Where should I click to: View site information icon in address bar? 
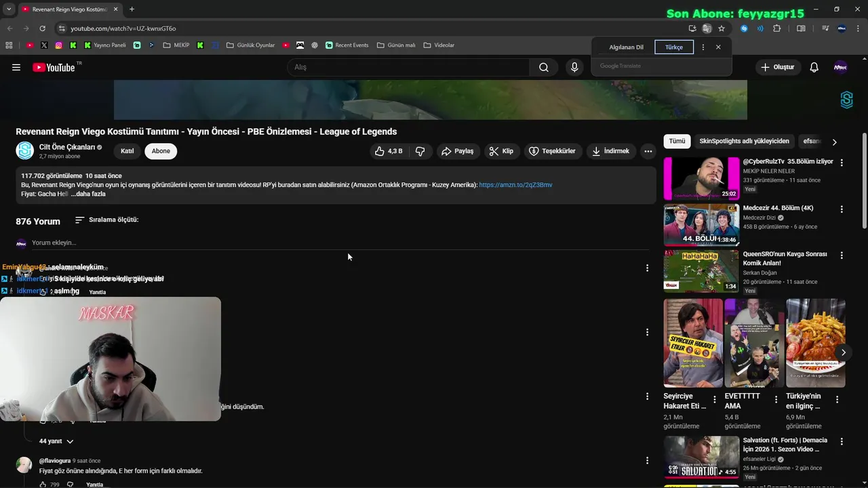click(62, 28)
